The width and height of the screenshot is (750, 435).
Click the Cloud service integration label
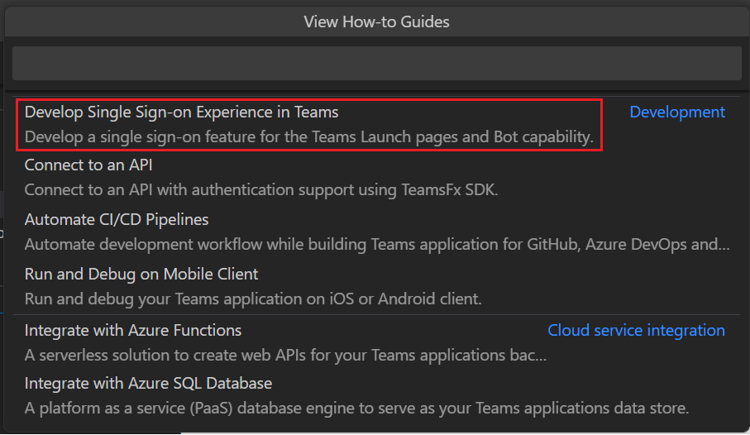[x=636, y=330]
